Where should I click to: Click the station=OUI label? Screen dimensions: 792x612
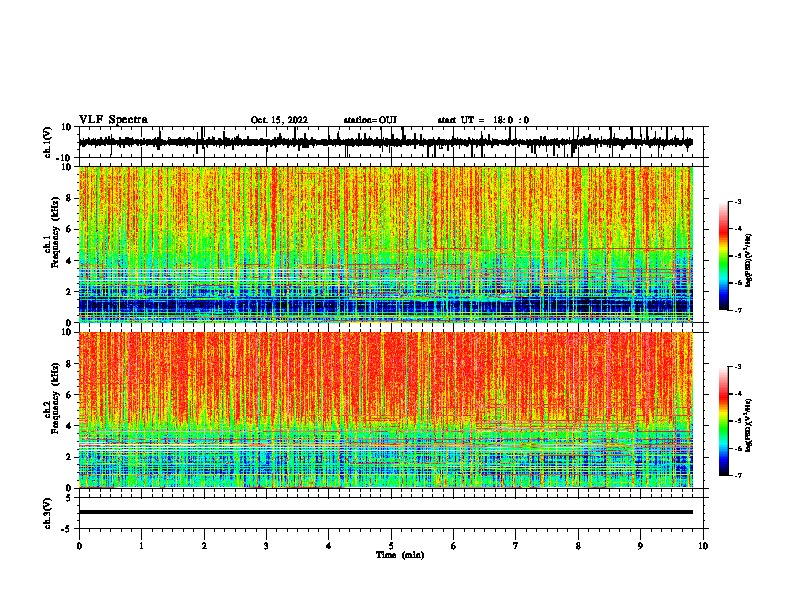[370, 120]
